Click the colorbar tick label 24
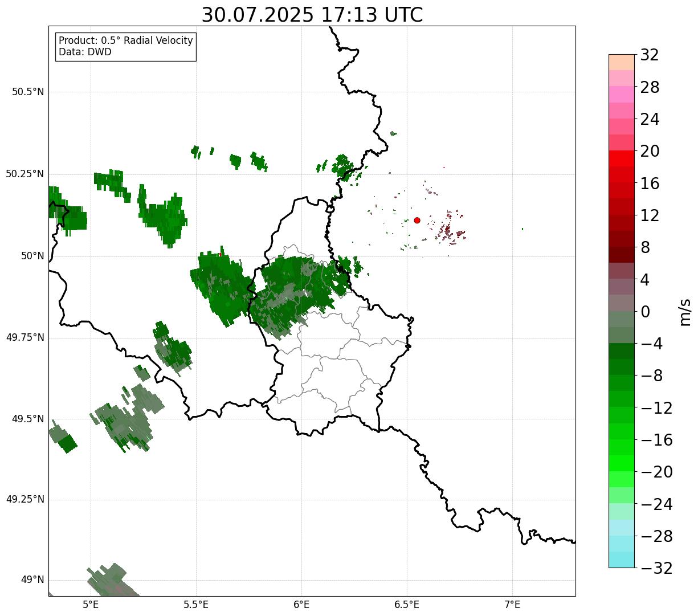This screenshot has width=698, height=616. point(650,120)
